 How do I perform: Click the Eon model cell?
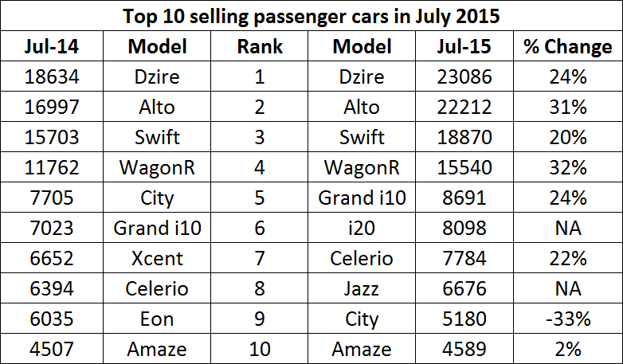click(x=157, y=319)
